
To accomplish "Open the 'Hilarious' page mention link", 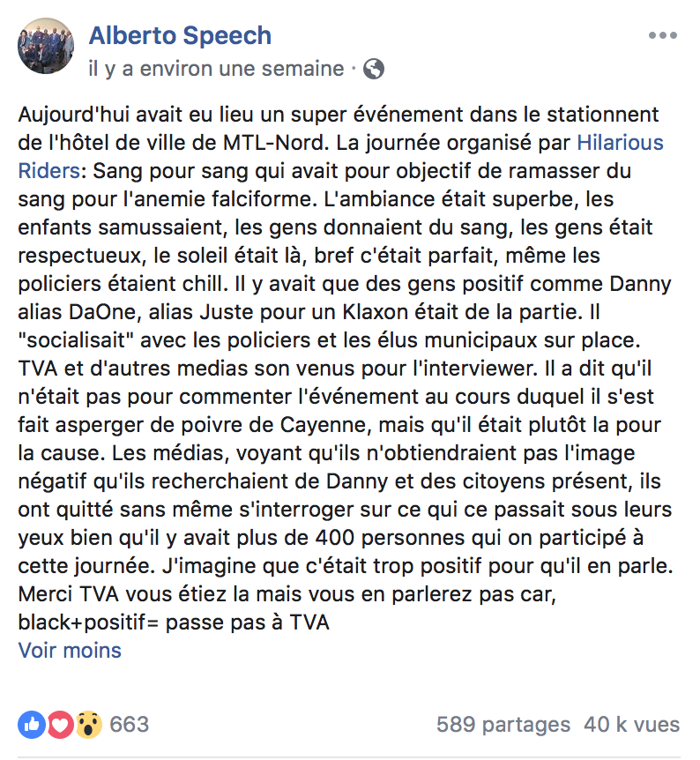I will (x=620, y=142).
